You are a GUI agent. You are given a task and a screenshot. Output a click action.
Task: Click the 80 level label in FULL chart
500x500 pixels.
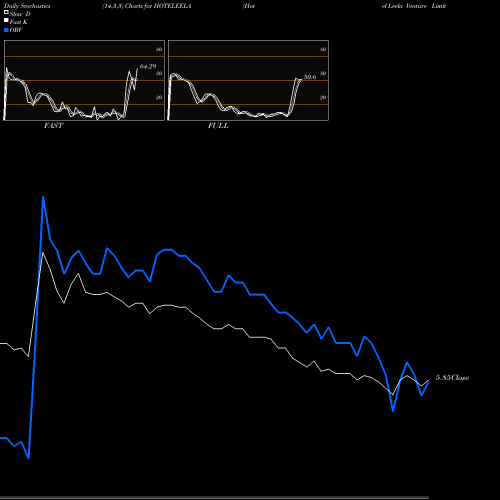[323, 49]
